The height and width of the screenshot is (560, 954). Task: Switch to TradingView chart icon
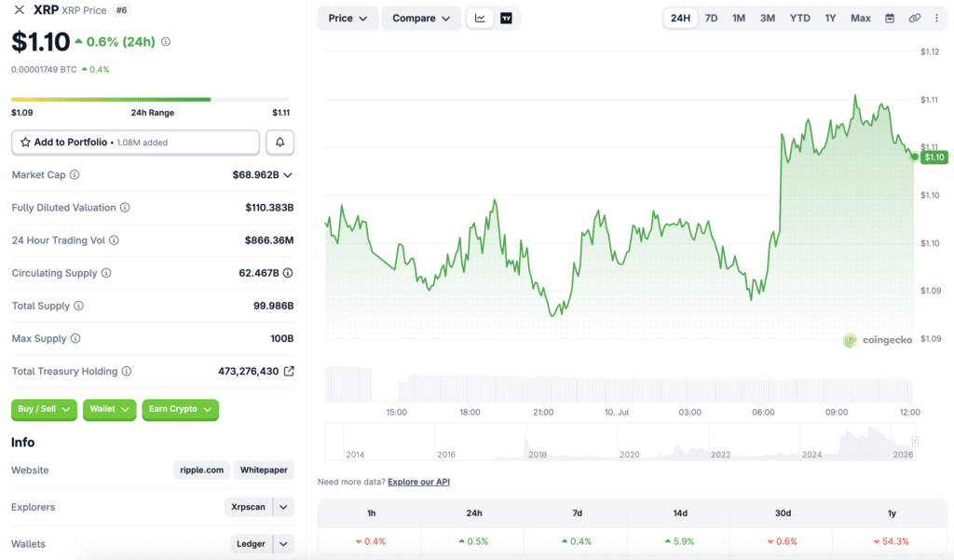[506, 19]
